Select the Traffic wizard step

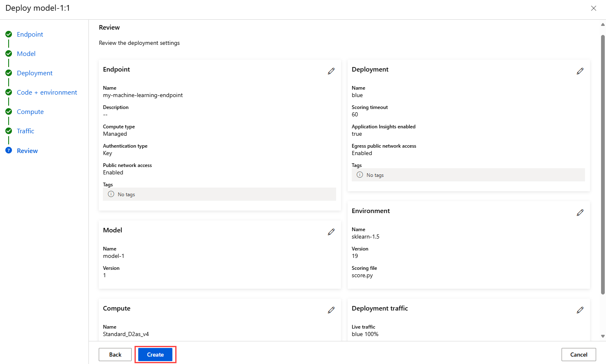[x=26, y=131]
